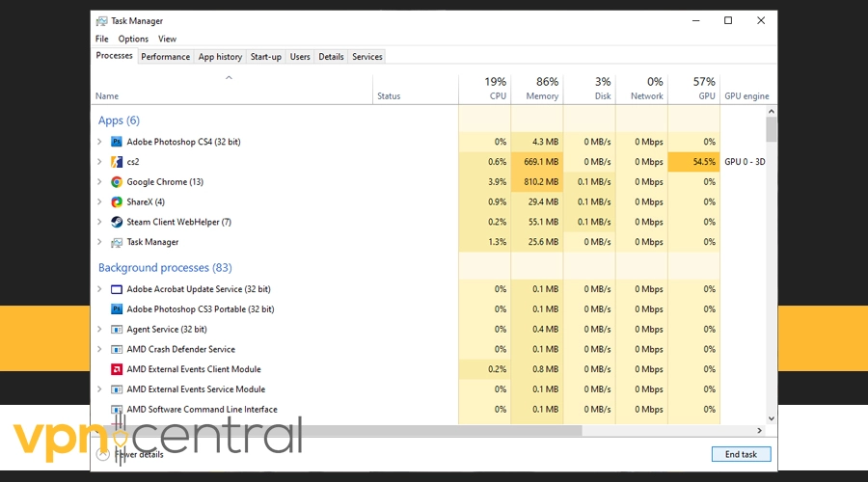Expand the Adobe Acrobat Update Service row

point(99,289)
